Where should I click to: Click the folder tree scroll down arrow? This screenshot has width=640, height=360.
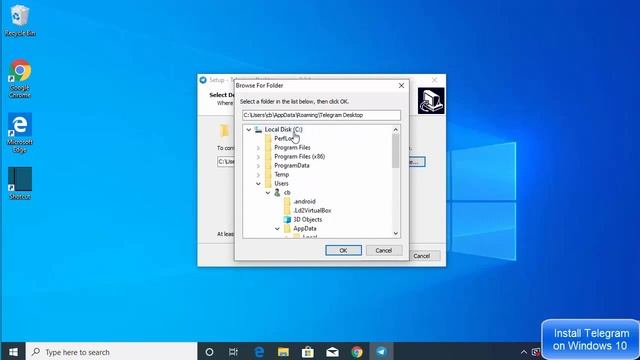pos(396,233)
